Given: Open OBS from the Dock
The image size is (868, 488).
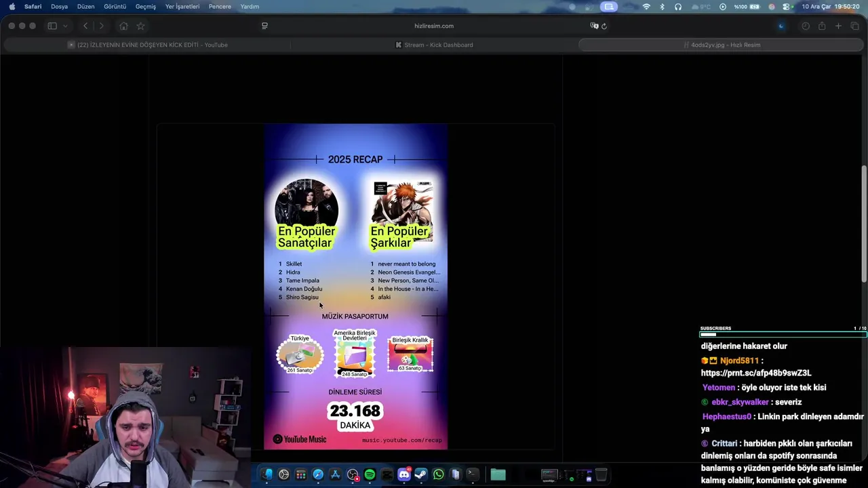Looking at the screenshot, I should (x=353, y=474).
